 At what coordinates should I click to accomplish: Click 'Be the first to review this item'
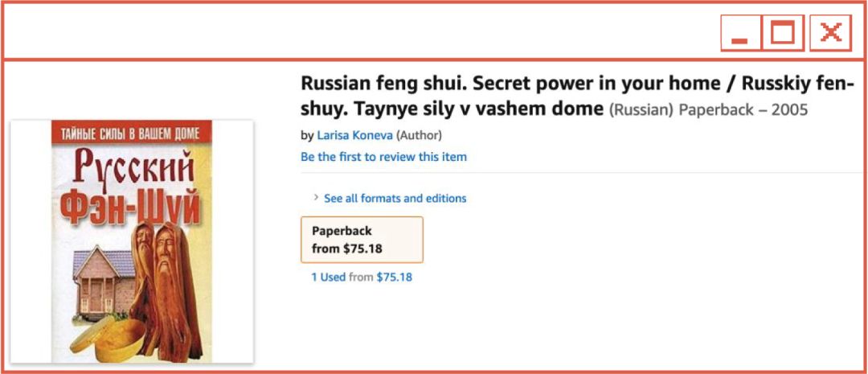[x=383, y=157]
